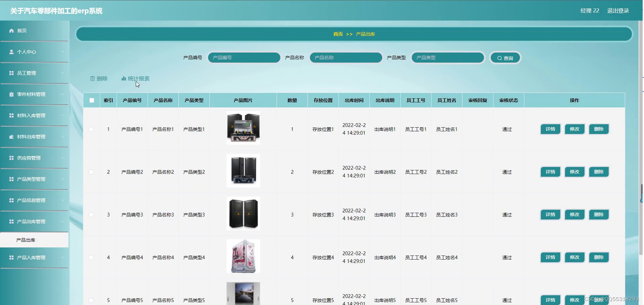Click the grid icon beside 供应商管理
Image resolution: width=644 pixels, height=305 pixels.
pyautogui.click(x=11, y=158)
